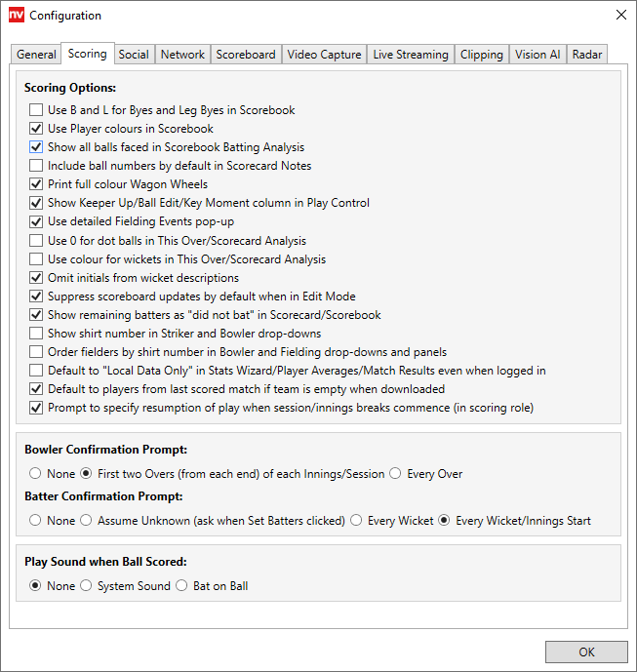Toggle Omit initials from wicket descriptions
Screen dimensions: 637x672
point(36,278)
